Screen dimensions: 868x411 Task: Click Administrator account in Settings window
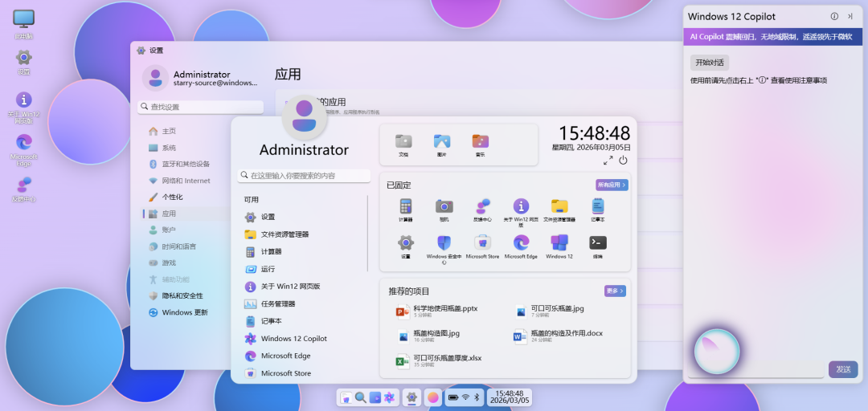(202, 78)
